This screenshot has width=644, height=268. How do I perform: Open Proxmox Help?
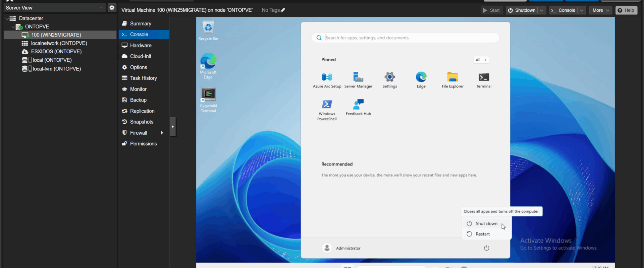click(x=626, y=10)
